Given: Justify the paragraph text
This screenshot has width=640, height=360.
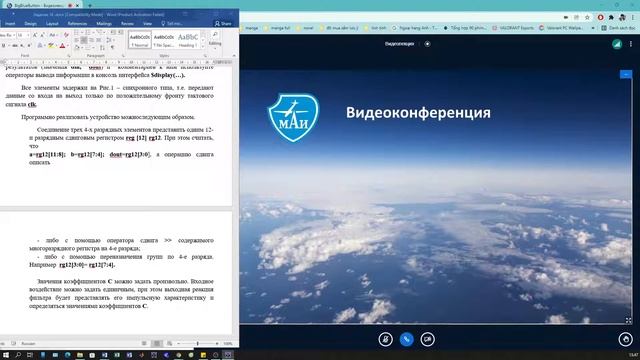Looking at the screenshot, I should coord(99,40).
